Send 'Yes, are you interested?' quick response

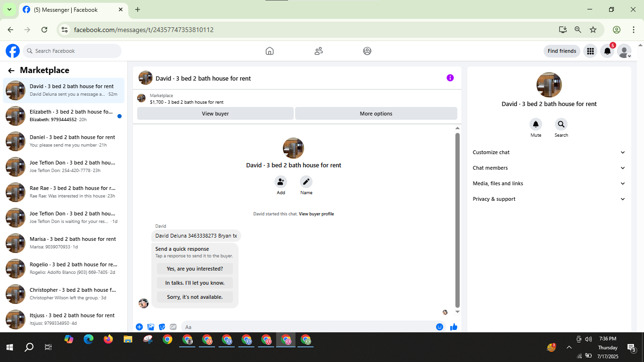pyautogui.click(x=195, y=269)
